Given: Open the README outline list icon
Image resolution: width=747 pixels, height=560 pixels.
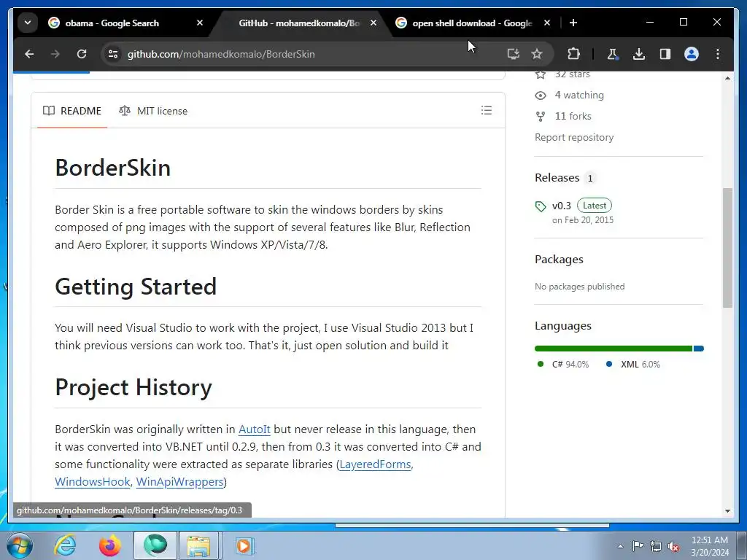Looking at the screenshot, I should click(487, 111).
